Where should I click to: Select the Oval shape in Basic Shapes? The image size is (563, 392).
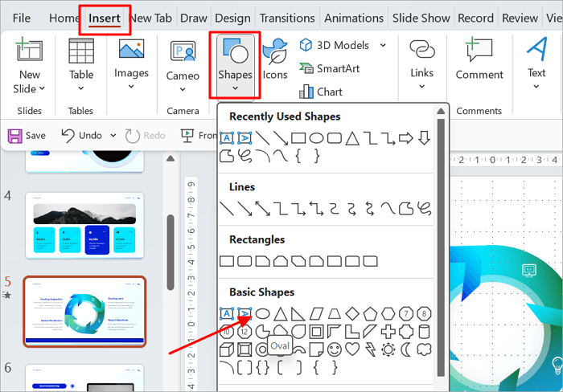point(263,313)
